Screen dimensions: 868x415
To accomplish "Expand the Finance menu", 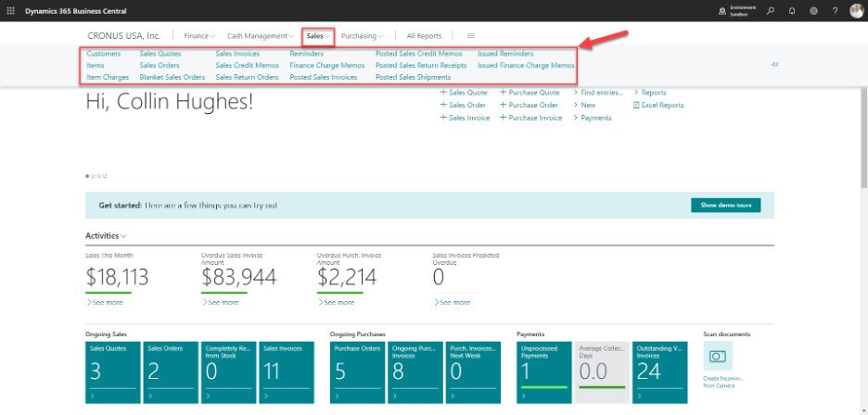I will 199,36.
